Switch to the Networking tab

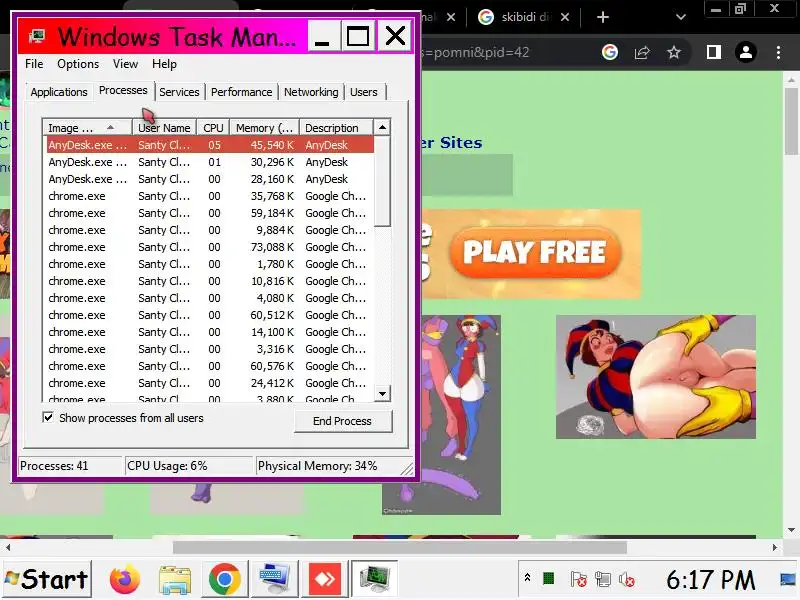311,92
